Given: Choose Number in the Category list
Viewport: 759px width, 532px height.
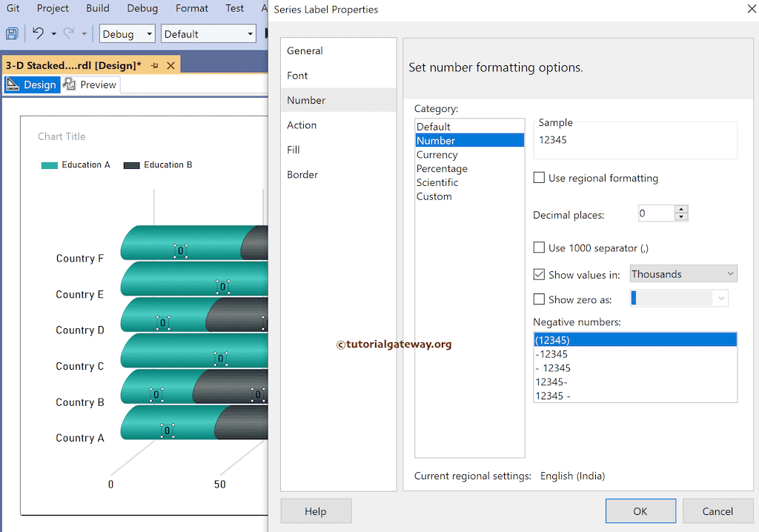Looking at the screenshot, I should pos(469,140).
